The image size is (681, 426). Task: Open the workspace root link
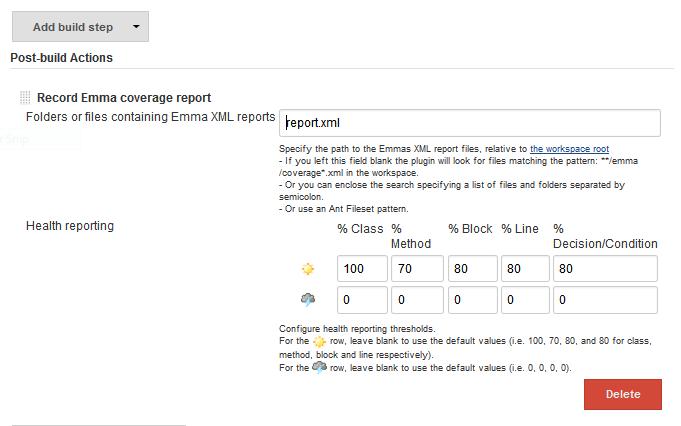[569, 148]
